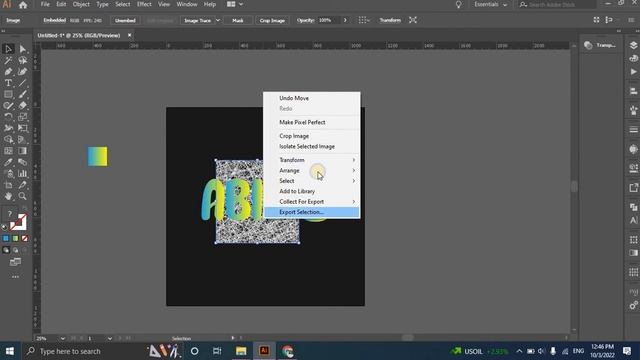Select the Zoom tool

[x=23, y=196]
